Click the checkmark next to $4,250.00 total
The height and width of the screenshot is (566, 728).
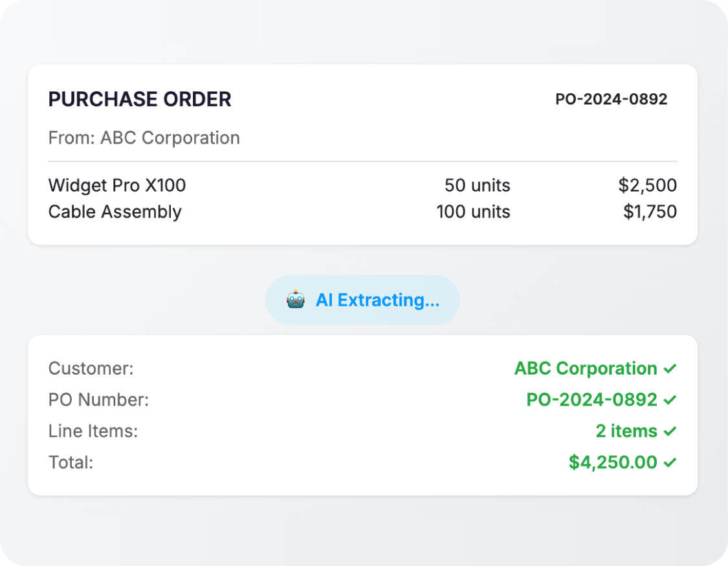coord(670,463)
